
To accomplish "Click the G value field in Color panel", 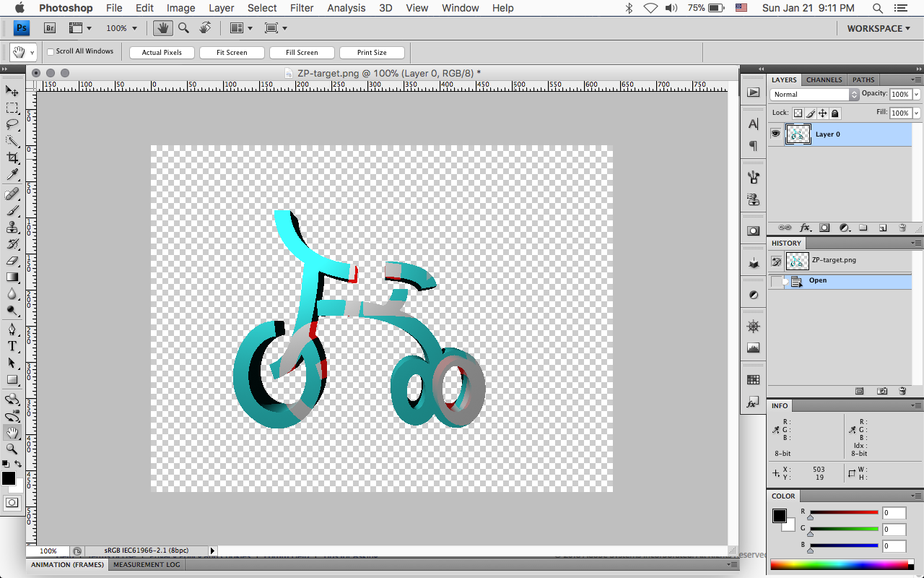I will pyautogui.click(x=894, y=530).
